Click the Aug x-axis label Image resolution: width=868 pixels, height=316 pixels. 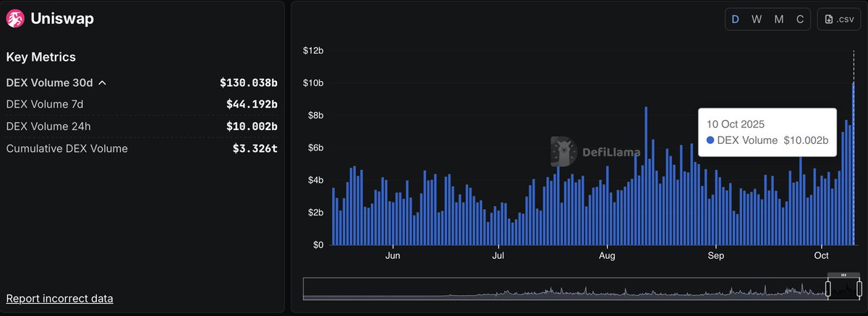(x=608, y=256)
